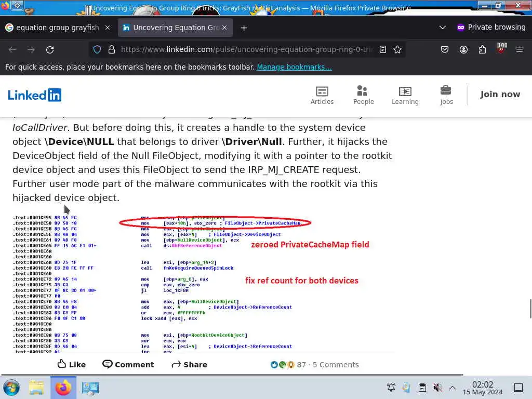This screenshot has height=399, width=532.
Task: Open the file manager taskbar icon
Action: (x=36, y=388)
